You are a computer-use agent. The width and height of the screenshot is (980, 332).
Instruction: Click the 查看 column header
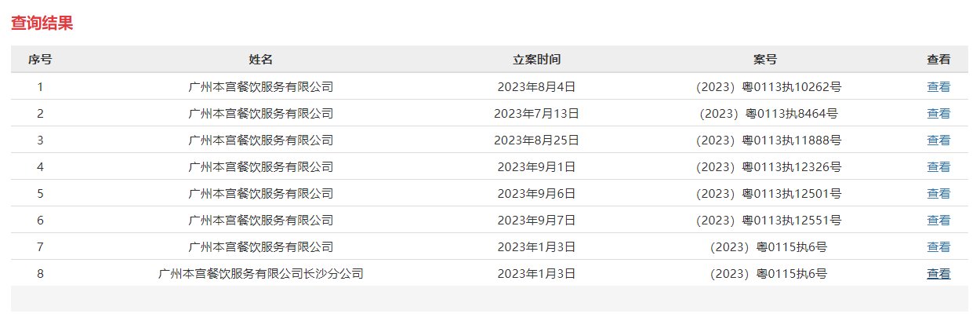tap(938, 60)
